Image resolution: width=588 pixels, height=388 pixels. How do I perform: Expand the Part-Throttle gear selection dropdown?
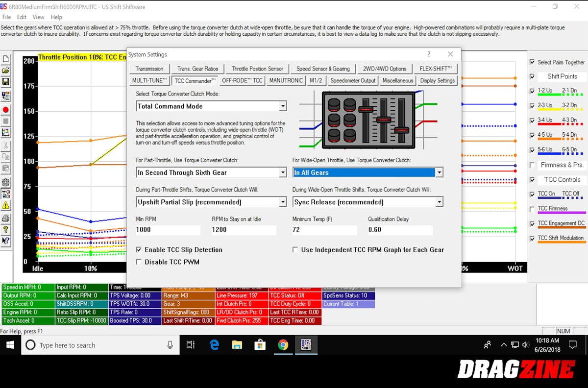click(282, 172)
